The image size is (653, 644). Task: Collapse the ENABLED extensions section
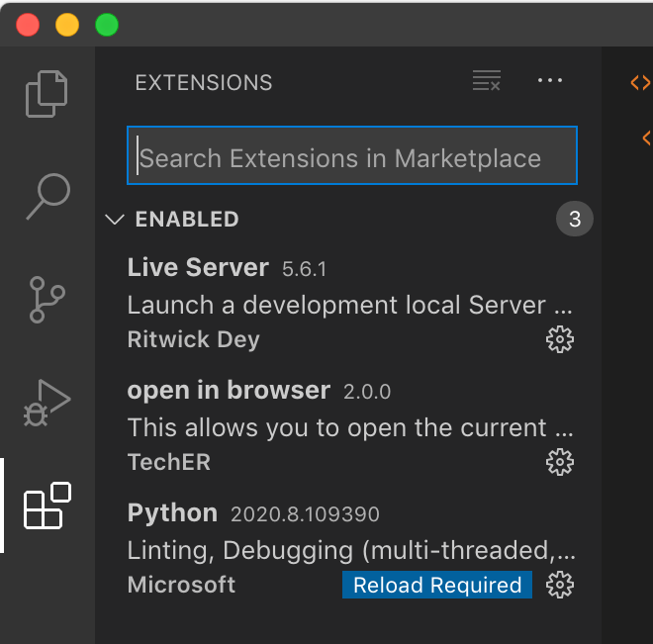(115, 220)
